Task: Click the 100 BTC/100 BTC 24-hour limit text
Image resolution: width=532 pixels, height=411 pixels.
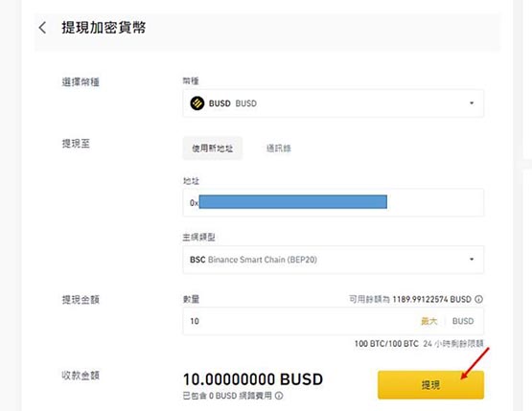Action: 386,344
